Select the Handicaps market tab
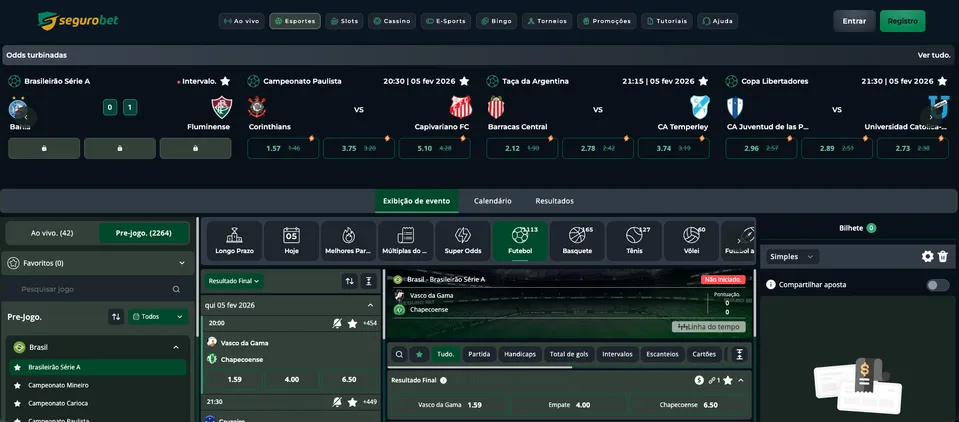Screen dimensions: 959x422 pos(520,354)
